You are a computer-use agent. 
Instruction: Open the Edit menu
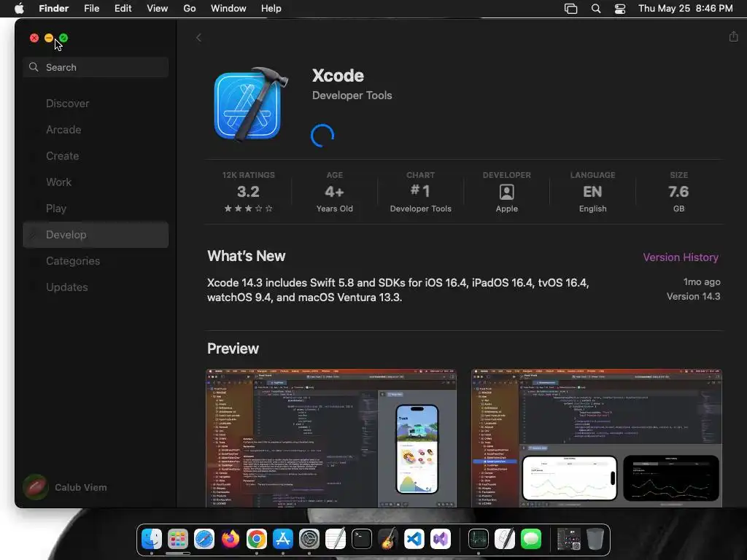click(123, 9)
